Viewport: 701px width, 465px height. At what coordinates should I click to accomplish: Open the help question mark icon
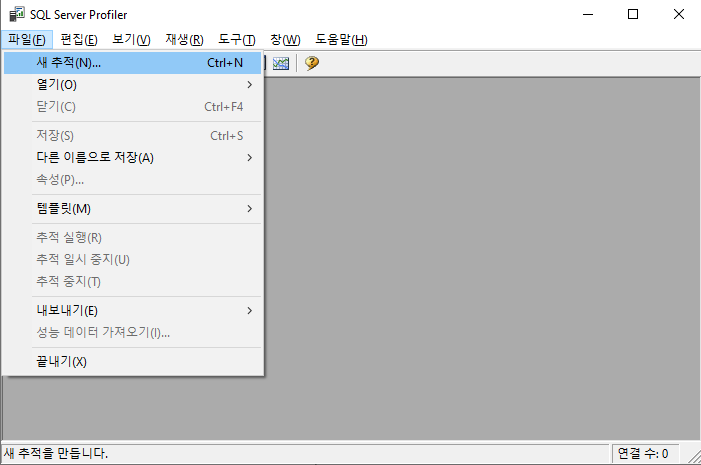[x=312, y=63]
